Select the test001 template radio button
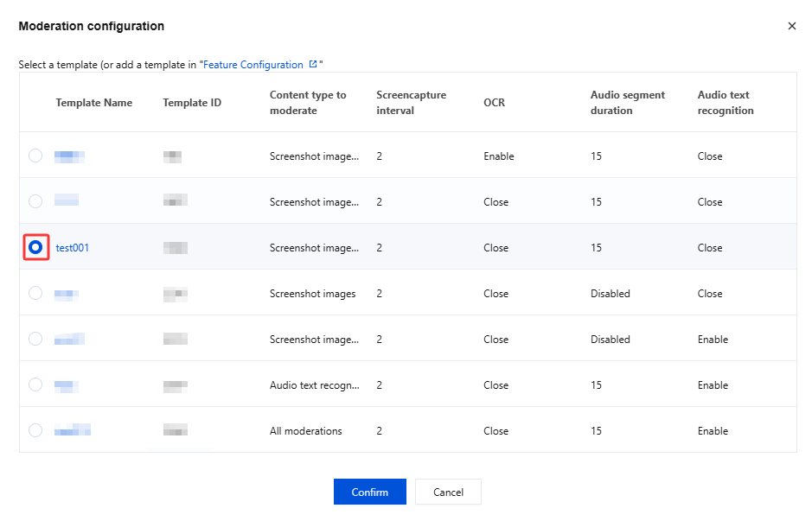This screenshot has width=812, height=521. coord(35,248)
